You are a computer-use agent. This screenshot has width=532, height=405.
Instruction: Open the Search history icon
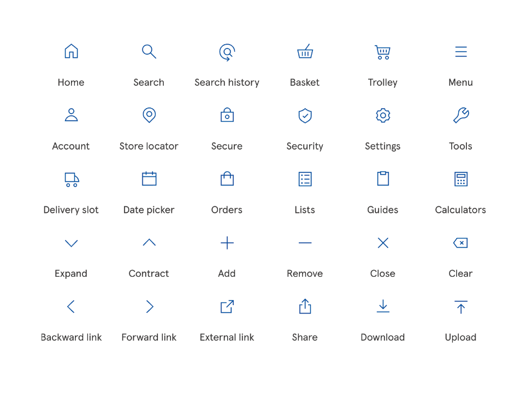[x=227, y=52]
